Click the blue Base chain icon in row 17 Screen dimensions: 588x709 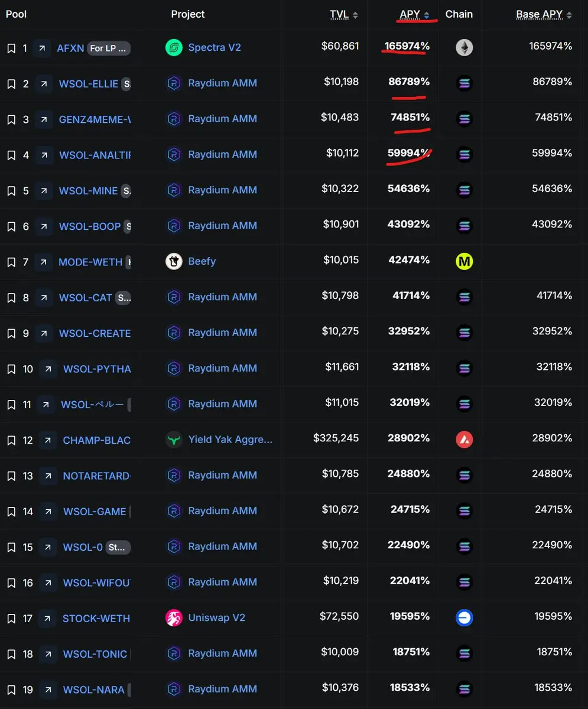tap(464, 618)
